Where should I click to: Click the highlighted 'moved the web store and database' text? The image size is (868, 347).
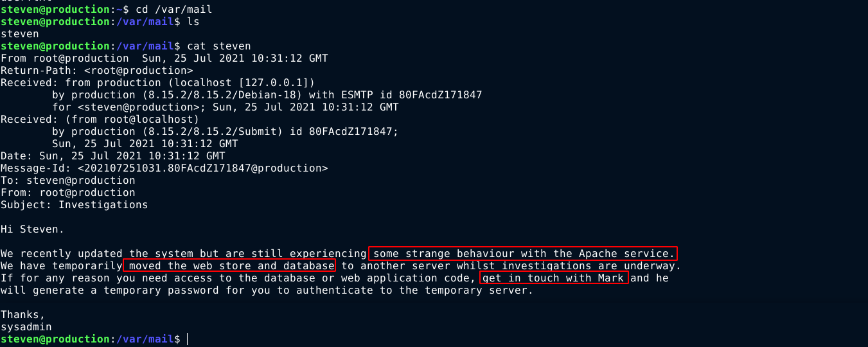coord(229,265)
